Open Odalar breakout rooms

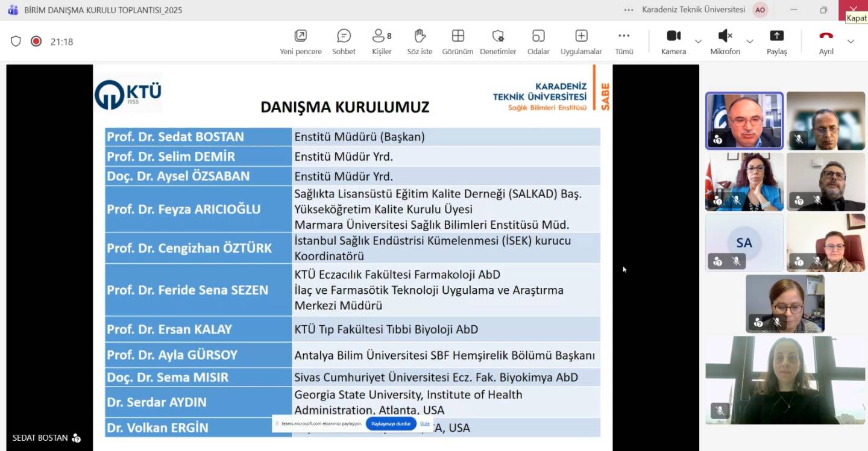(538, 42)
